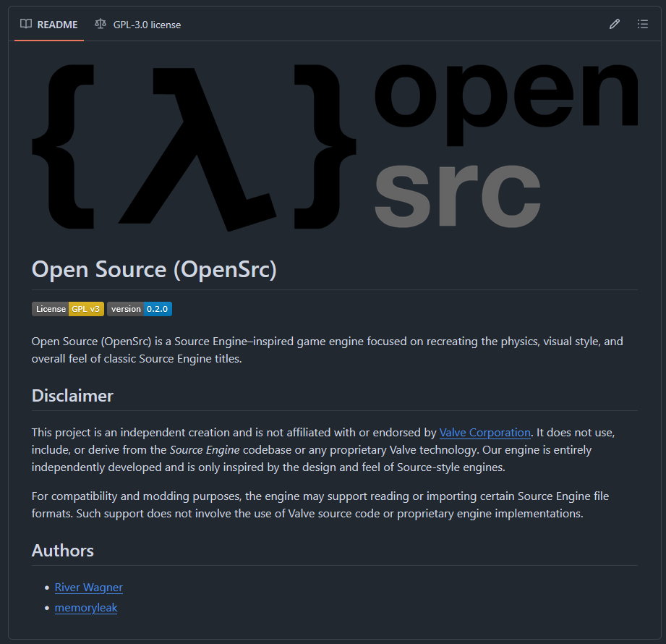Viewport: 666px width, 644px height.
Task: Click the left curly brace in logo
Action: point(64,147)
